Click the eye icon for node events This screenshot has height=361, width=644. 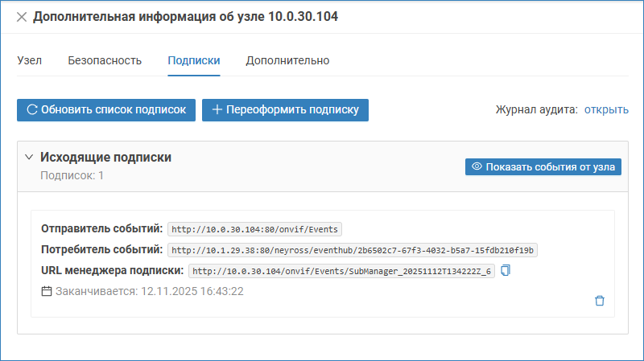477,167
